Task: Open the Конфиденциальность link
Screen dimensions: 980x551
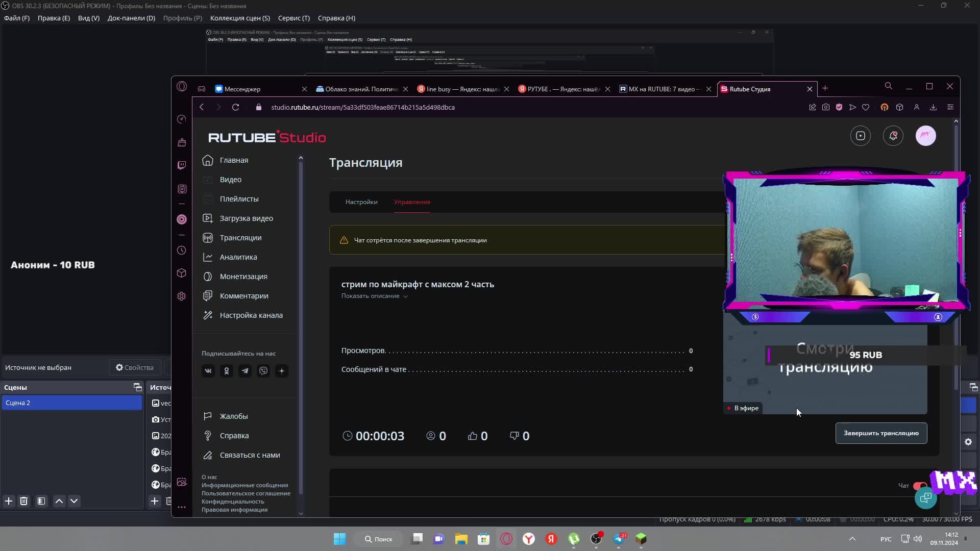Action: tap(233, 502)
